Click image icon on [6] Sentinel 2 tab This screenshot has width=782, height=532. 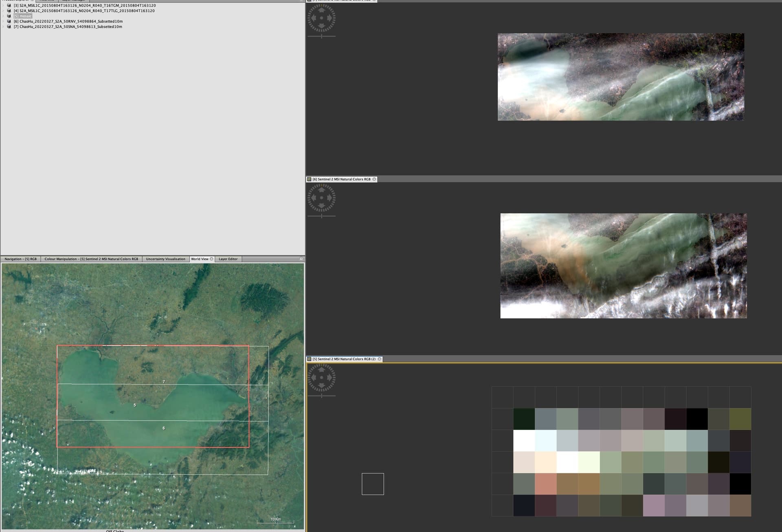coord(309,179)
